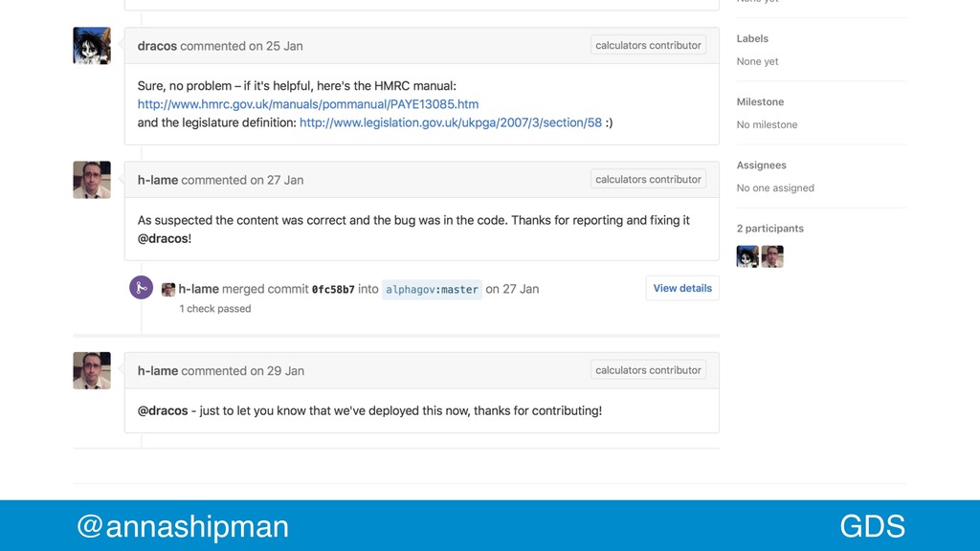
Task: Click the 1 check passed status text
Action: (x=215, y=309)
